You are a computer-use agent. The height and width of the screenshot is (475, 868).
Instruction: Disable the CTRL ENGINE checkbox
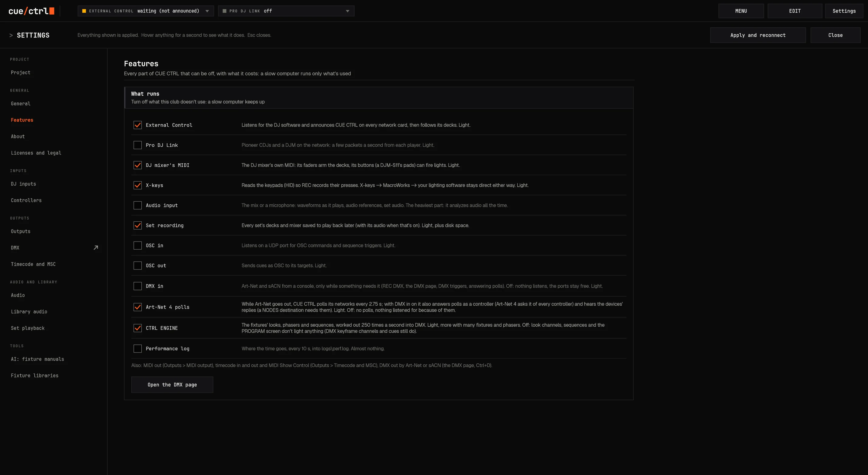point(137,328)
